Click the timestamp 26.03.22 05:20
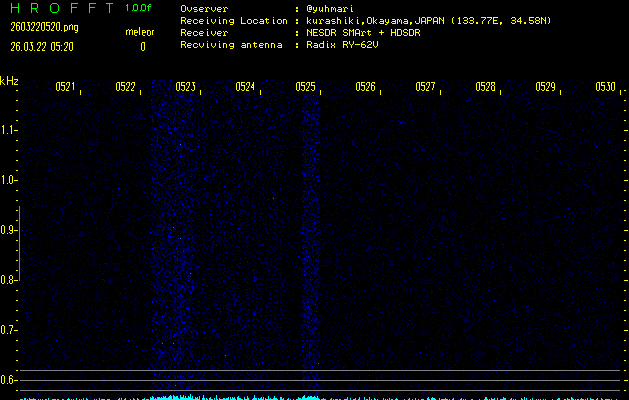 click(x=42, y=47)
